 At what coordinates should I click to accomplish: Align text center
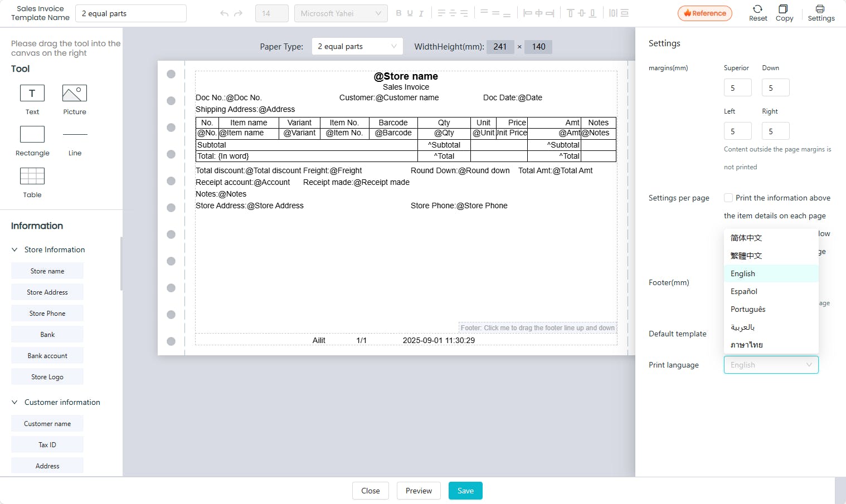(x=453, y=13)
